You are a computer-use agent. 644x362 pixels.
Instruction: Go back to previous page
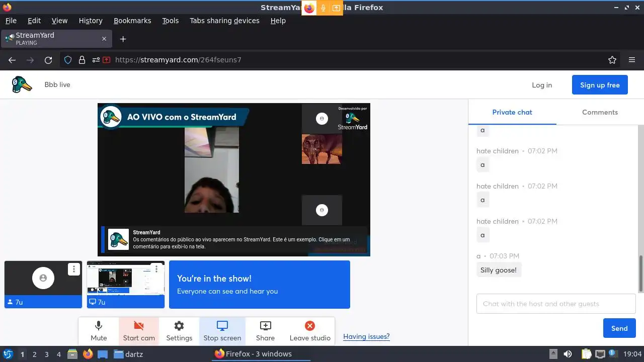[12, 60]
